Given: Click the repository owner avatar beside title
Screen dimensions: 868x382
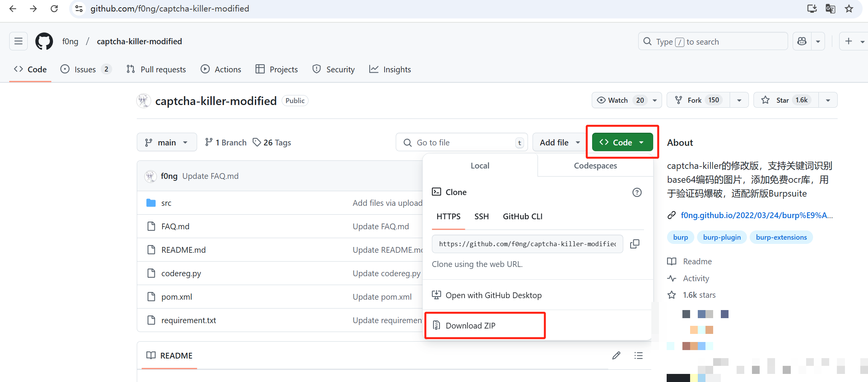Looking at the screenshot, I should 144,101.
